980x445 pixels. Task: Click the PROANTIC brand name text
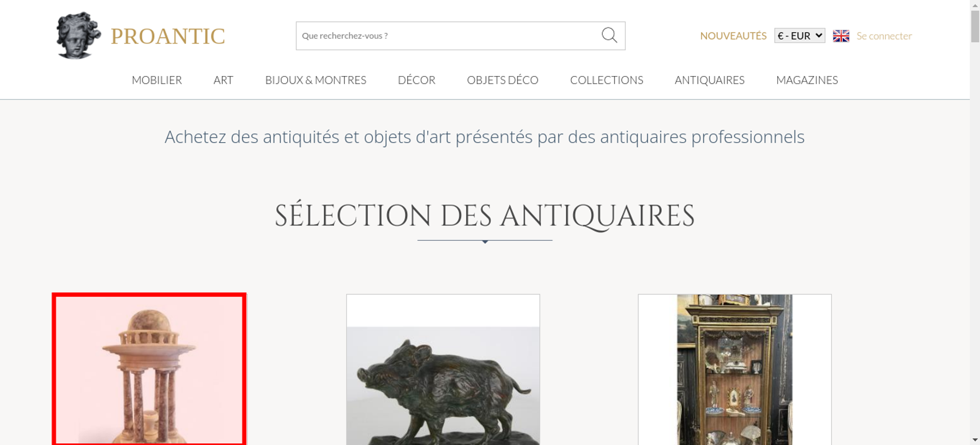168,36
